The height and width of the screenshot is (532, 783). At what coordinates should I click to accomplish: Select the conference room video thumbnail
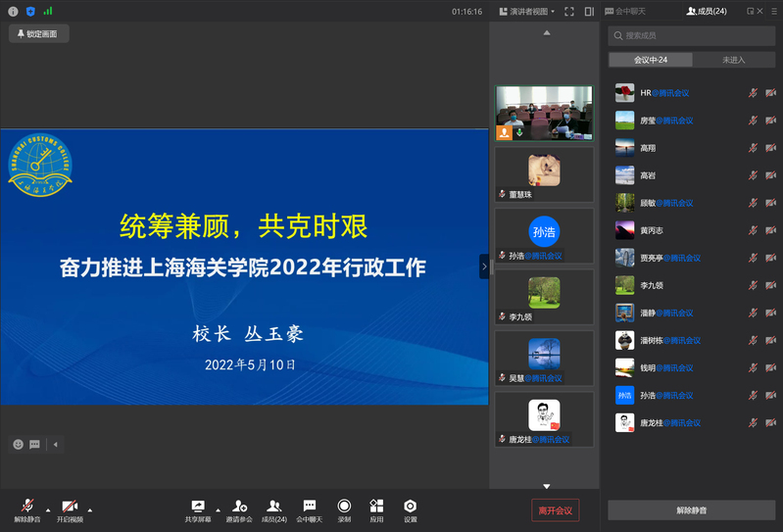click(544, 113)
